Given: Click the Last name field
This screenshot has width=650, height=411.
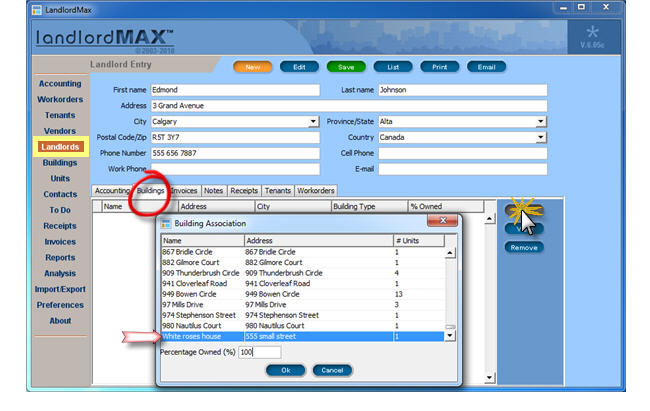Looking at the screenshot, I should [463, 90].
